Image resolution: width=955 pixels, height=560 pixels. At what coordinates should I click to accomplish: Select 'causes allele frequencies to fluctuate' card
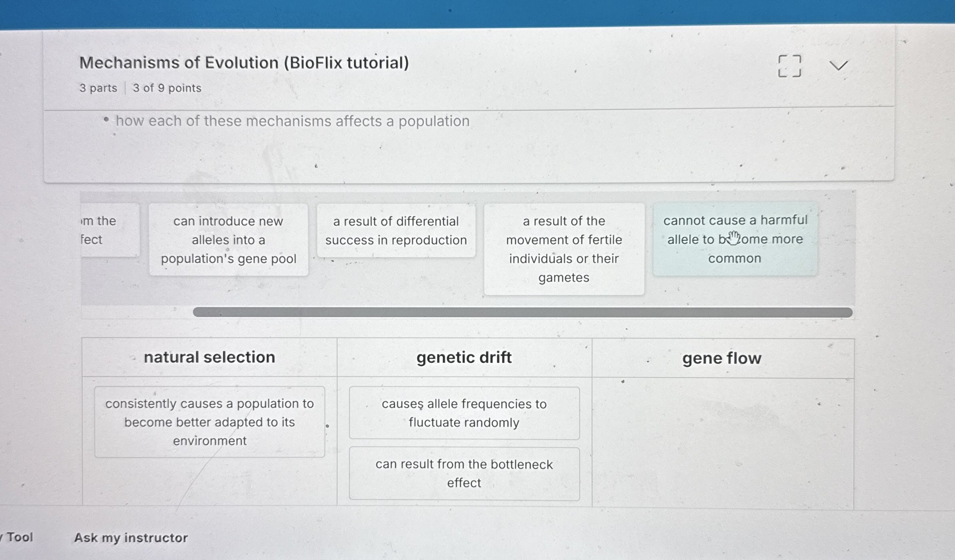pyautogui.click(x=464, y=413)
